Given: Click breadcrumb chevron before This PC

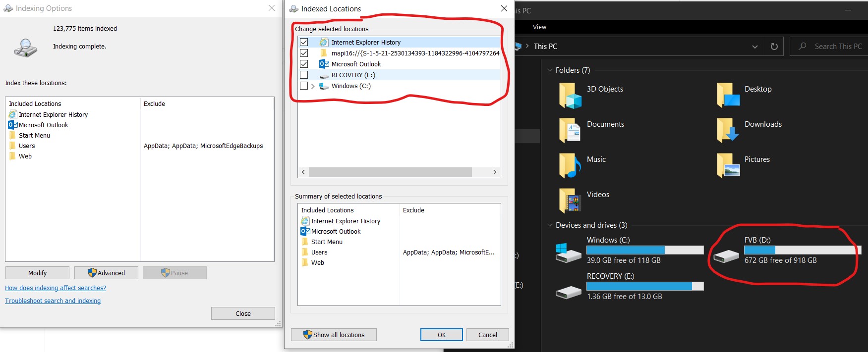Looking at the screenshot, I should (527, 46).
